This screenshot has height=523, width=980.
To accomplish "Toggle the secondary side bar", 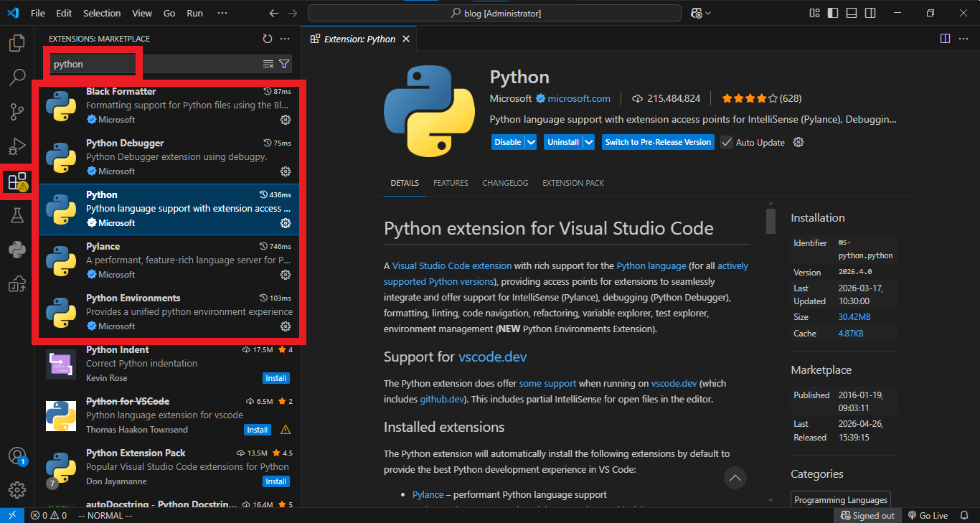I will click(x=870, y=13).
